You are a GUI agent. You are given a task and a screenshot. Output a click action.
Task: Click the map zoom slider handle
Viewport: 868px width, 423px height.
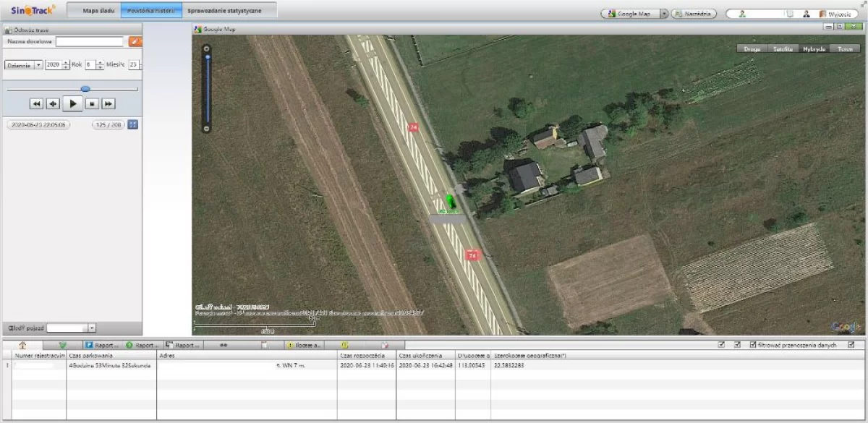pos(207,56)
